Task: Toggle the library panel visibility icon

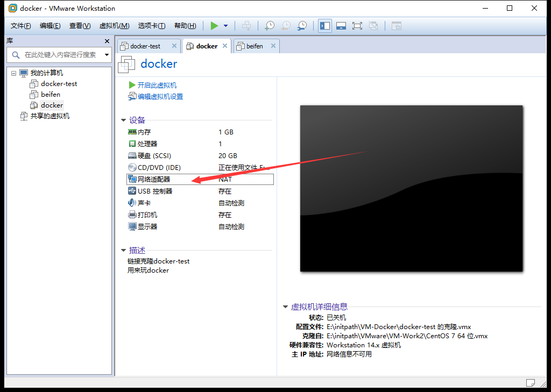Action: [324, 25]
